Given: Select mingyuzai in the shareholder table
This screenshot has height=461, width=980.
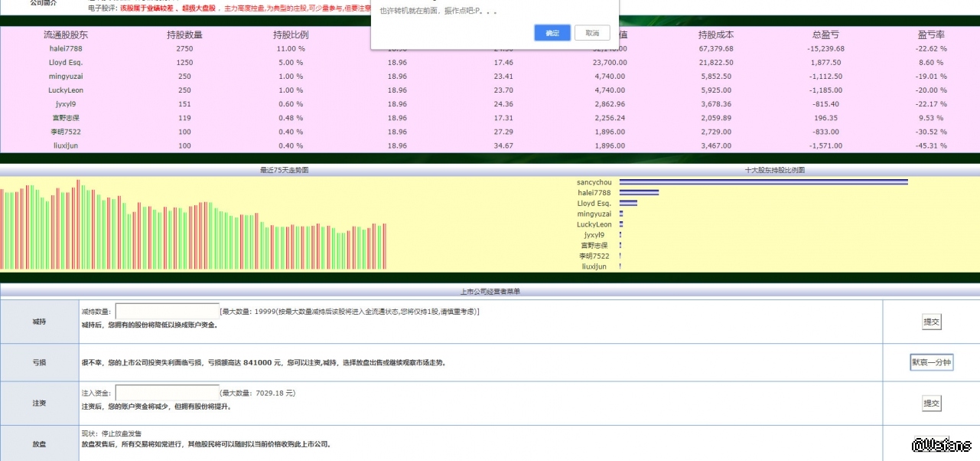Looking at the screenshot, I should pos(66,76).
